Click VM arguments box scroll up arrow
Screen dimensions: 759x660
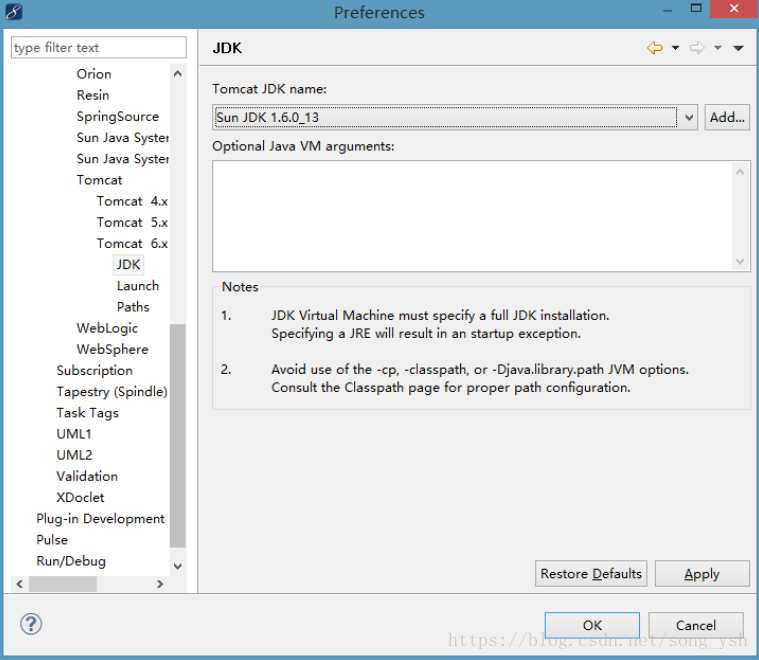(740, 172)
